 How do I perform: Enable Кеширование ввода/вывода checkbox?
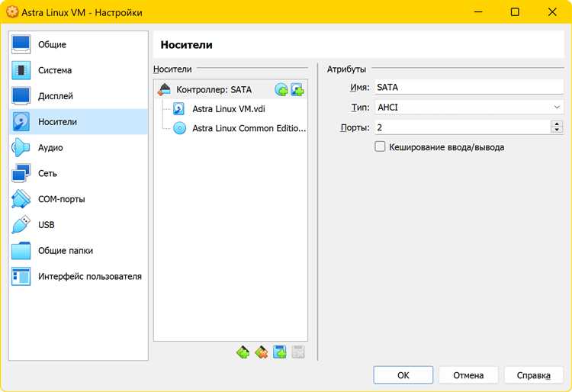pyautogui.click(x=380, y=146)
